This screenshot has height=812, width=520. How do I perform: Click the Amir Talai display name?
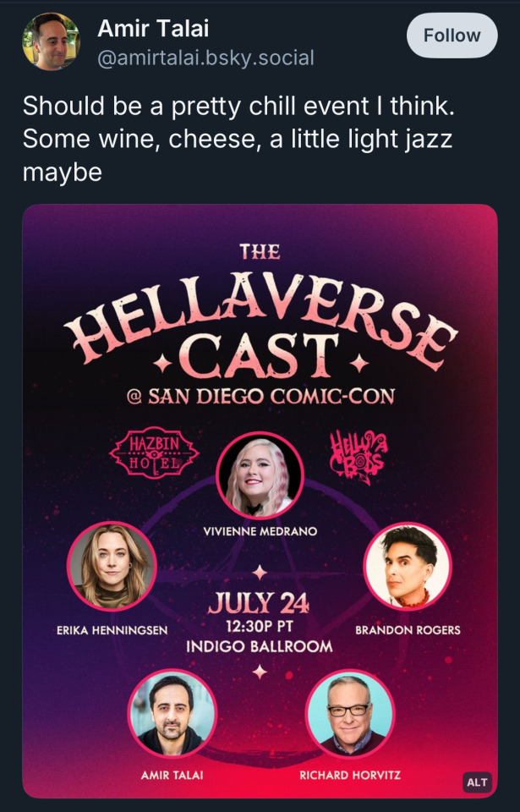(x=153, y=28)
